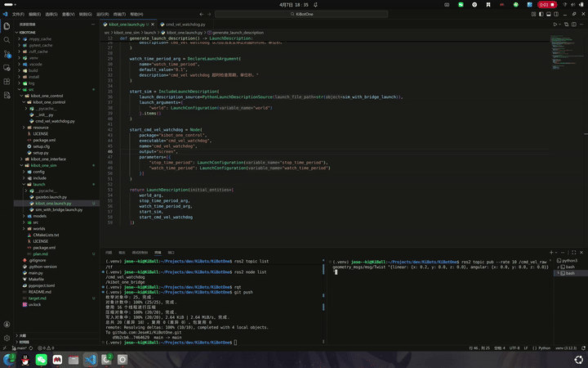This screenshot has width=588, height=368.
Task: Click the Run Python File play button
Action: point(555,25)
